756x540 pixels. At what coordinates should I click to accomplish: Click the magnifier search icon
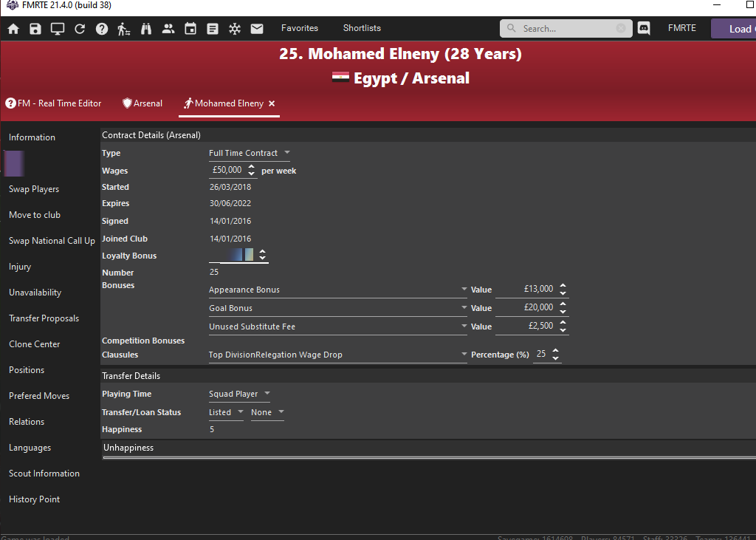coord(512,28)
